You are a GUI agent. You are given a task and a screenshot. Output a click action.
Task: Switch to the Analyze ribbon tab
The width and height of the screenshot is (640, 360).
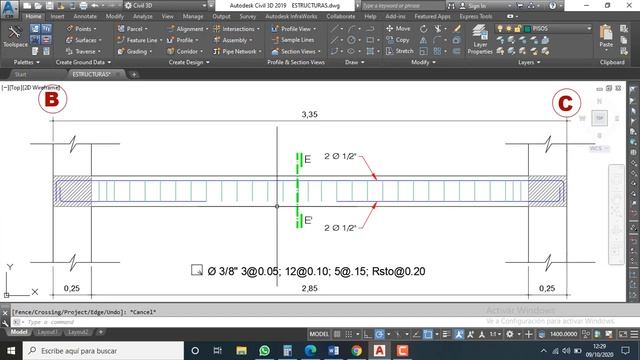coord(142,17)
